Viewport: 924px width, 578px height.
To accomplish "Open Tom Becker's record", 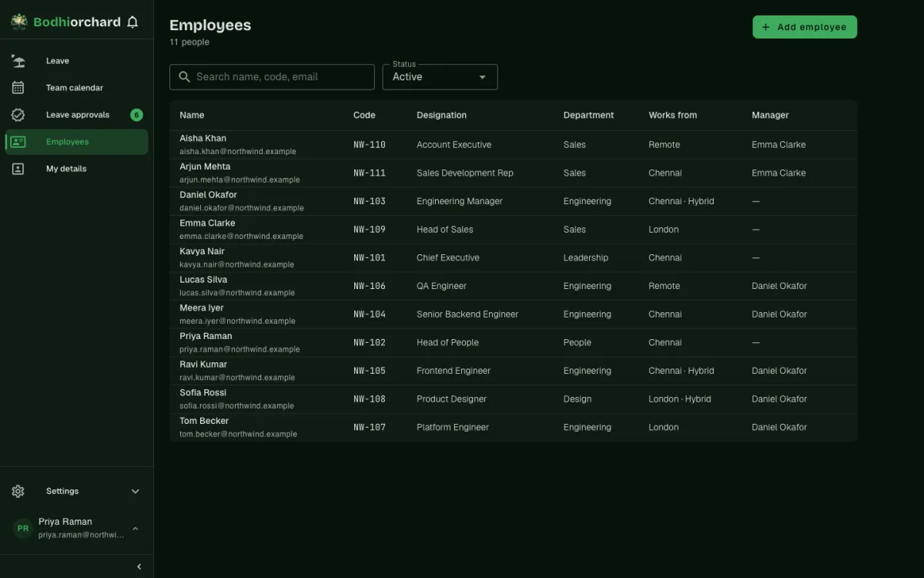I will 204,421.
